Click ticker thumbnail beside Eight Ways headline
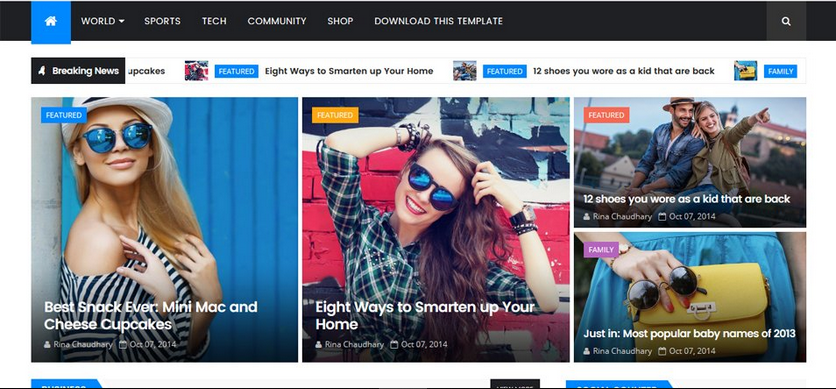This screenshot has height=389, width=836. pyautogui.click(x=196, y=71)
